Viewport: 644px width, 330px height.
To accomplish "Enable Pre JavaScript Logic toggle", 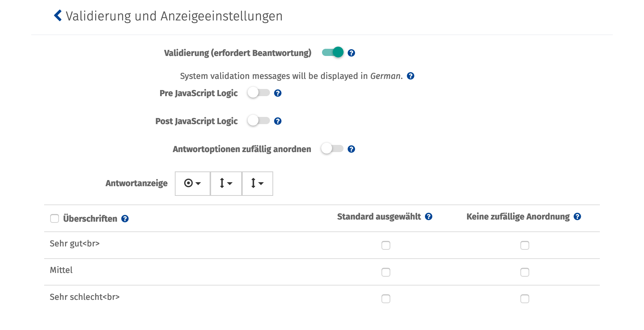I will point(258,93).
